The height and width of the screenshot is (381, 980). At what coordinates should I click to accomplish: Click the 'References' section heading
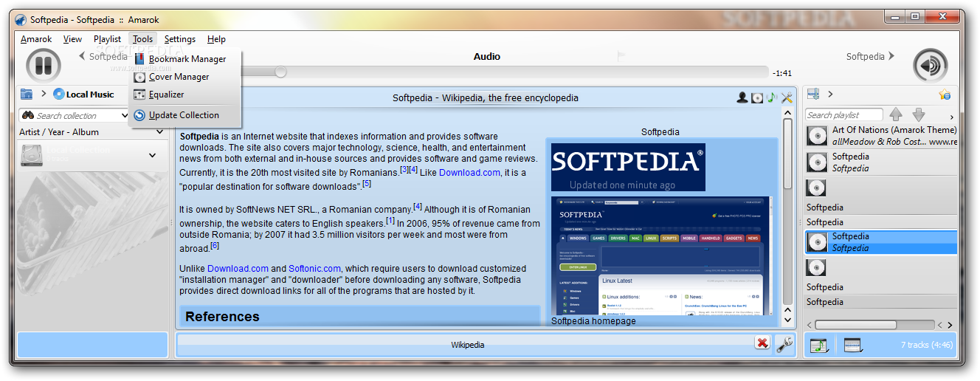coord(222,317)
